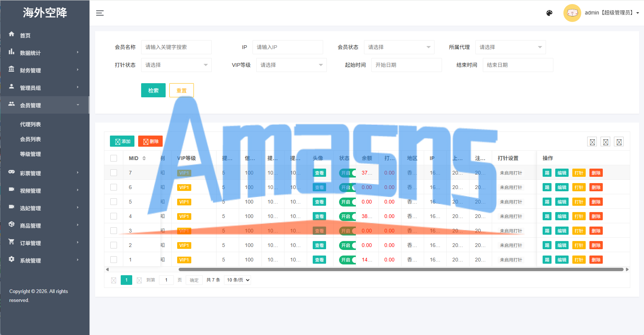Click the admin avatar picture
Image resolution: width=644 pixels, height=335 pixels.
(x=572, y=13)
